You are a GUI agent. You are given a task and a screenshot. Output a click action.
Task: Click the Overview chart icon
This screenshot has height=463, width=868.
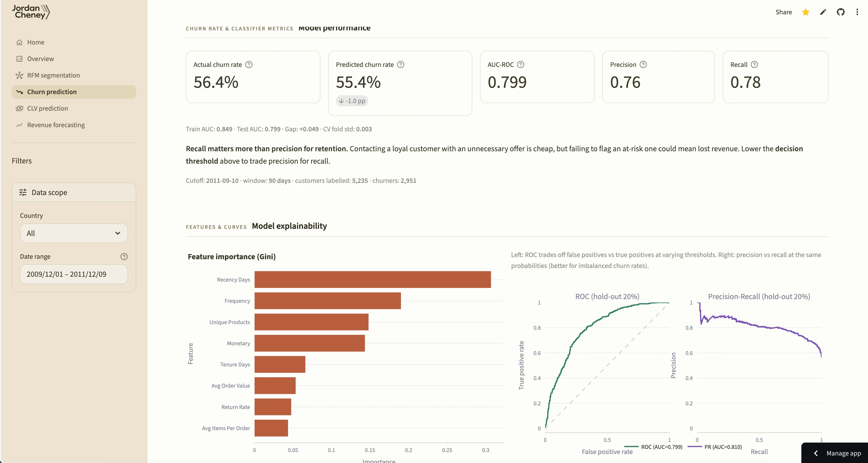pyautogui.click(x=19, y=59)
